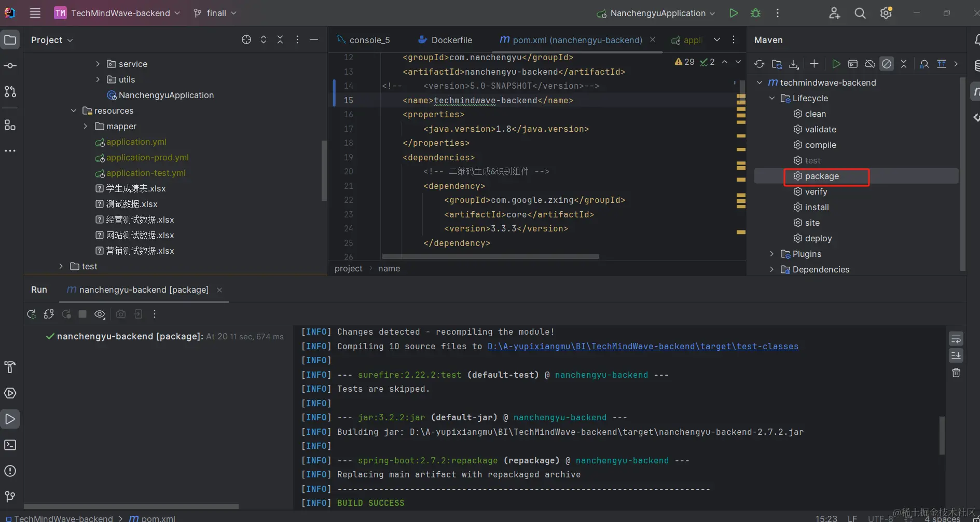Toggle Skip Tests mode in Maven toolbar
This screenshot has height=522, width=980.
point(887,64)
